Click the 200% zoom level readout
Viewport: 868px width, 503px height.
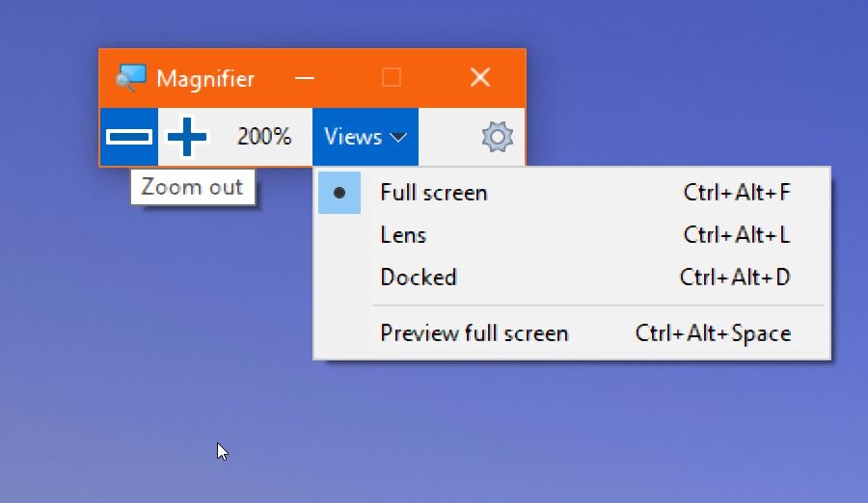click(x=264, y=136)
